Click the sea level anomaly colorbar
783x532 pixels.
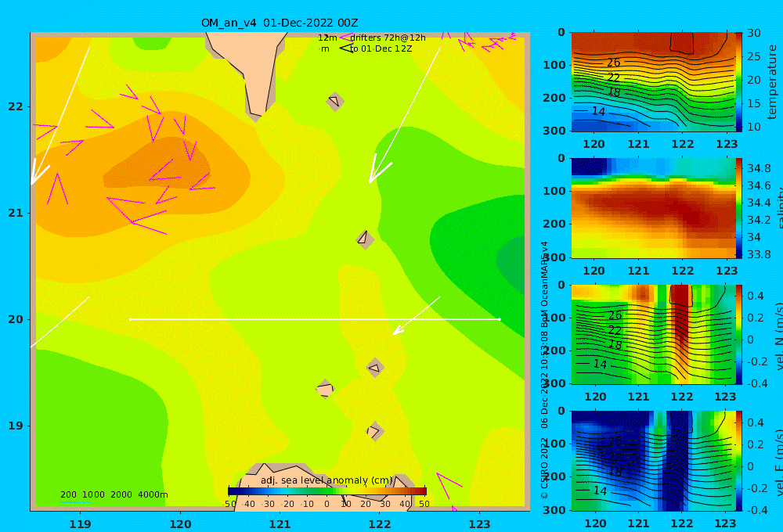point(327,491)
